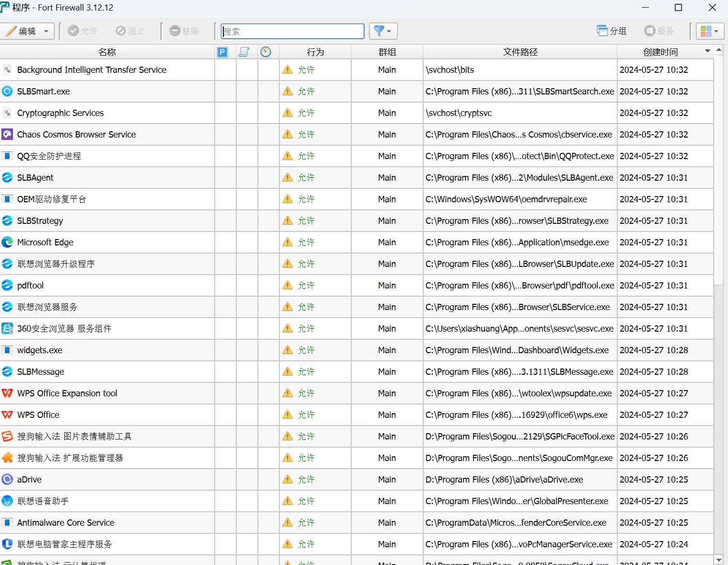
Task: Select the 360安全浏览器 服务组件 icon
Action: coord(7,329)
